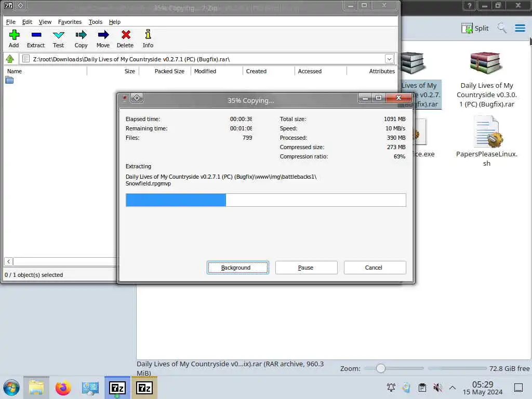Expand hidden system tray icons
This screenshot has height=399, width=532.
[453, 388]
